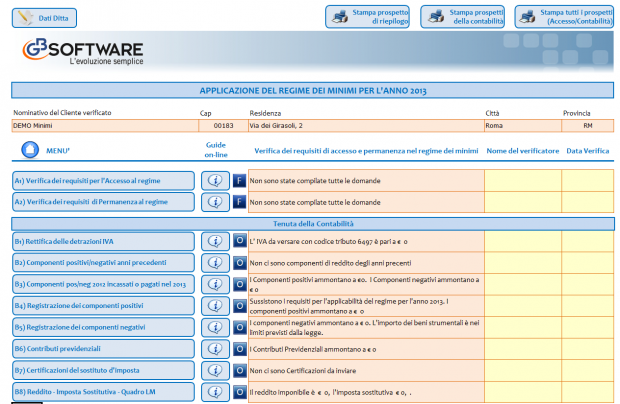Click the O status icon in B7 row
This screenshot has height=404, width=620.
(240, 370)
